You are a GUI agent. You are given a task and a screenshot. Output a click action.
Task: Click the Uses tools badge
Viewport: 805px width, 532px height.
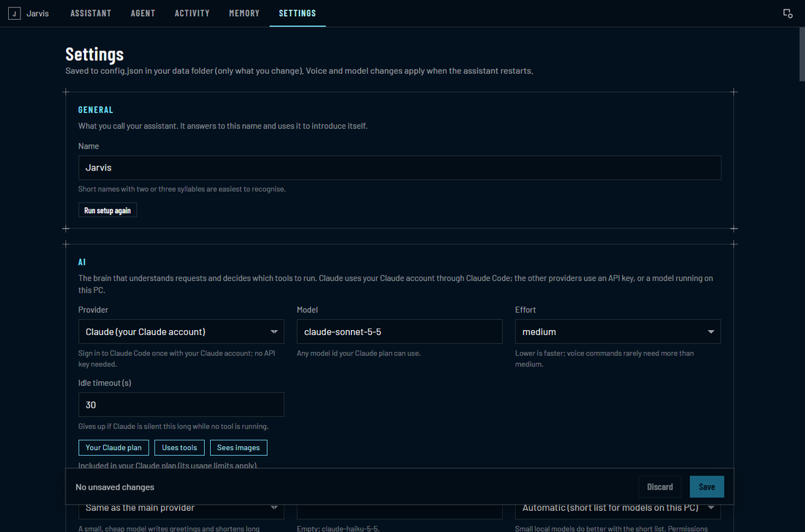pos(179,448)
